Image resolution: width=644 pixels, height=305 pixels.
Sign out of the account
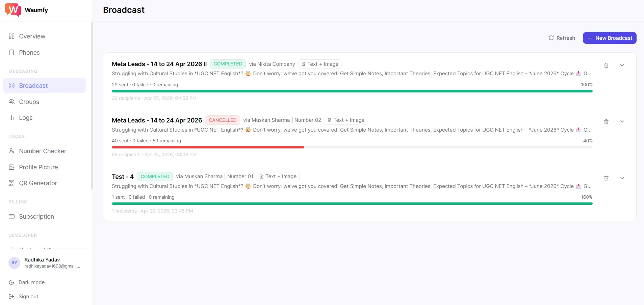[x=28, y=297]
